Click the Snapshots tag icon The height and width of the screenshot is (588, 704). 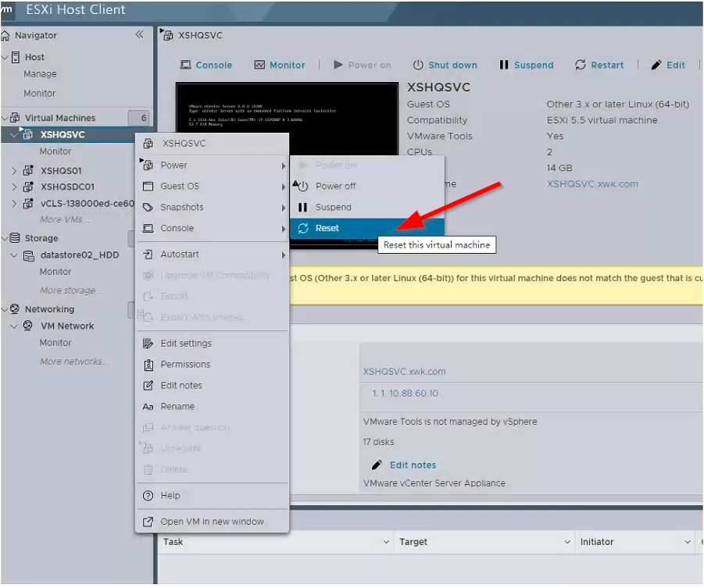pos(148,208)
